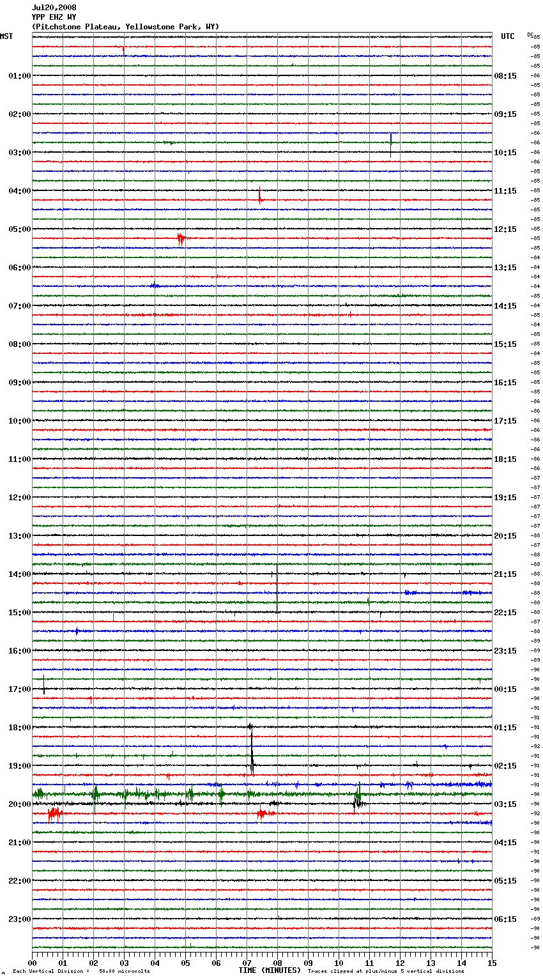
Task: Click the 05 minute tick label
Action: click(x=185, y=963)
